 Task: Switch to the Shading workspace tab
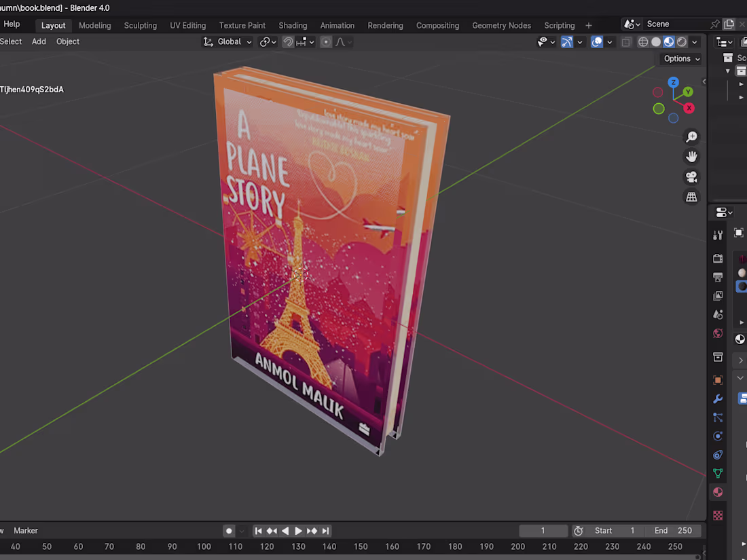click(293, 25)
